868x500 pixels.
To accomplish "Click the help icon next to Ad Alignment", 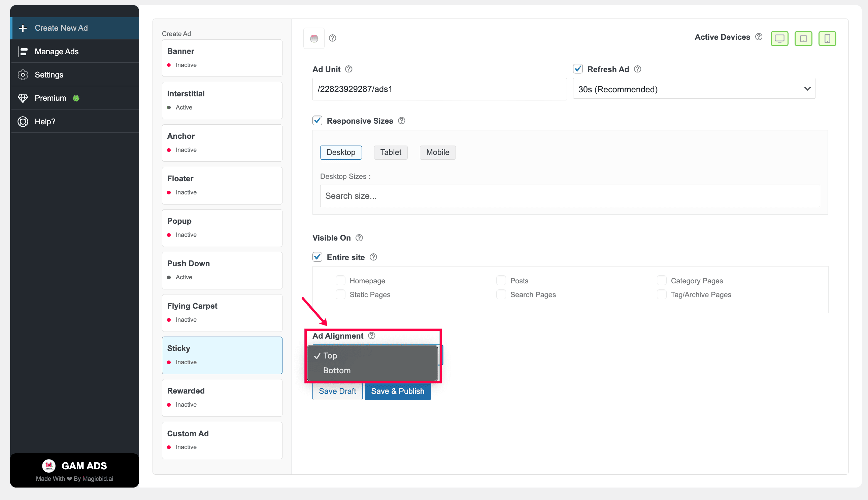I will (x=372, y=336).
